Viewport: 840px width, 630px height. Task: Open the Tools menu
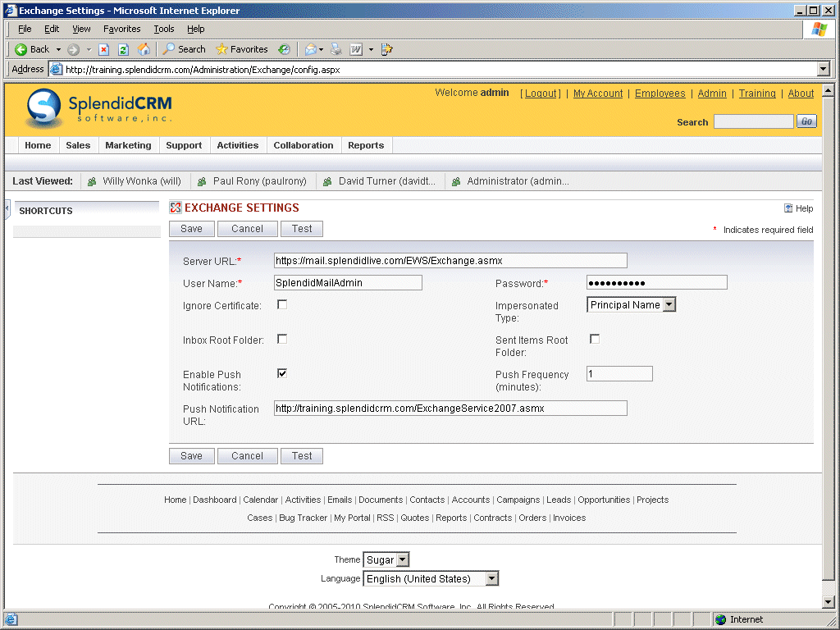164,29
